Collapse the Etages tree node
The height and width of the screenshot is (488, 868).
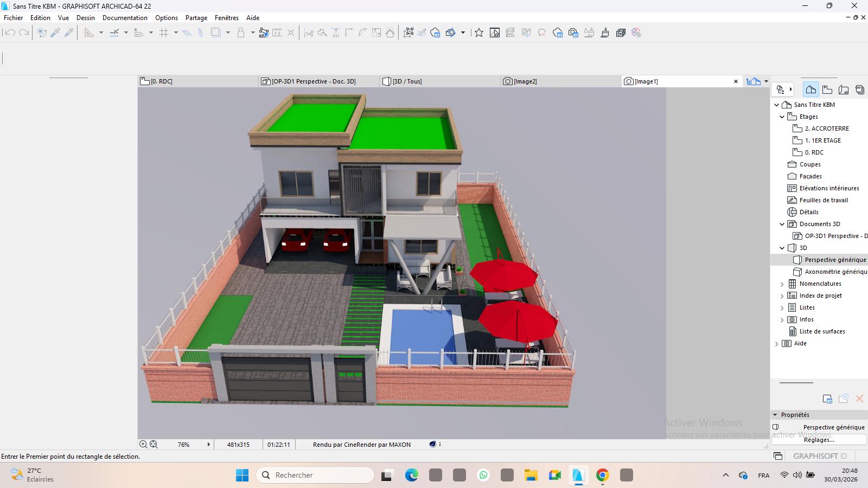782,117
